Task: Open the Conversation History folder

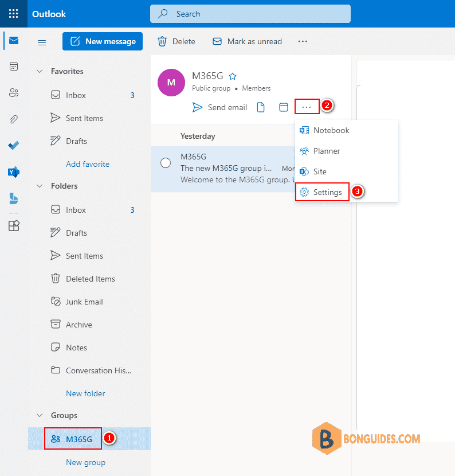Action: [89, 370]
